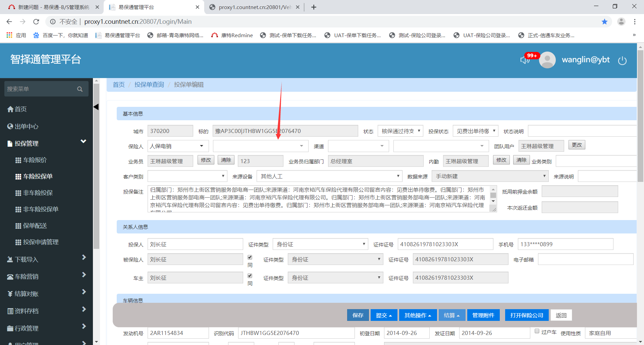Expand the 下载导入 sidebar menu

pyautogui.click(x=46, y=259)
